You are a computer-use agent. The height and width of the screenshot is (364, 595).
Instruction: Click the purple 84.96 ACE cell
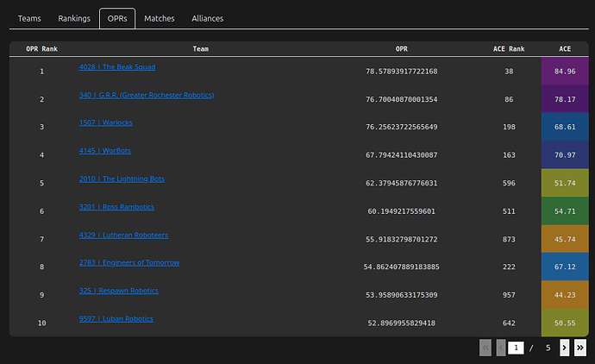[565, 71]
